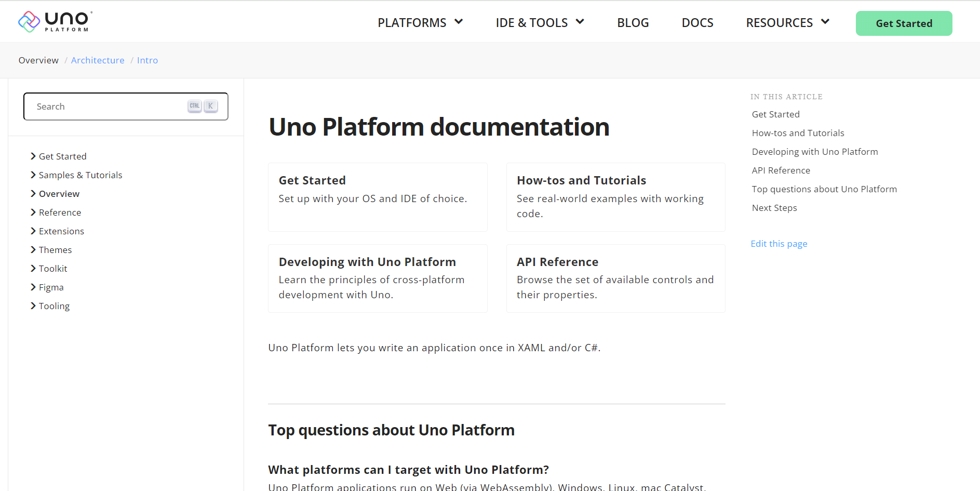Go to the BLOG page
The height and width of the screenshot is (491, 980).
633,23
